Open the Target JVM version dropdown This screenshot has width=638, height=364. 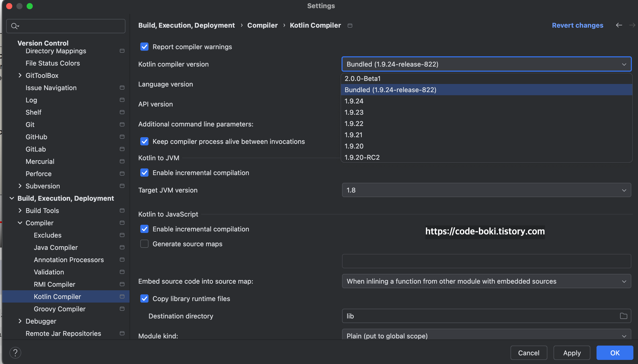[x=486, y=190]
